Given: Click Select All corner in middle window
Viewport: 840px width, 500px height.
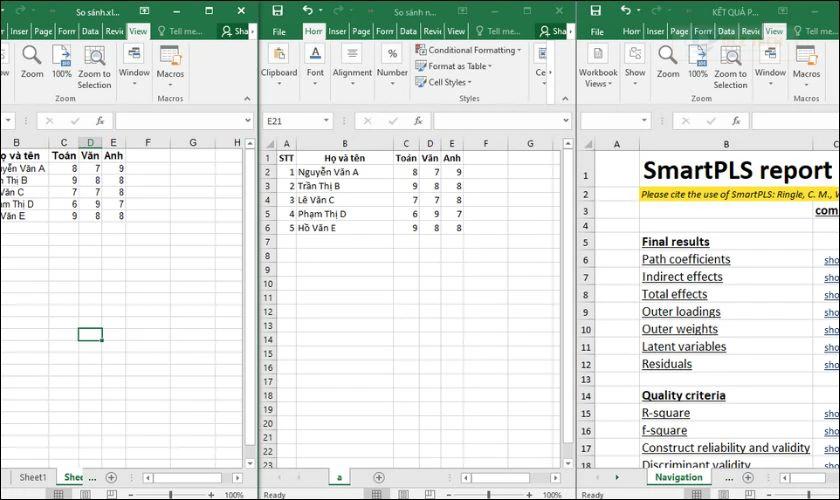Looking at the screenshot, I should tap(270, 144).
